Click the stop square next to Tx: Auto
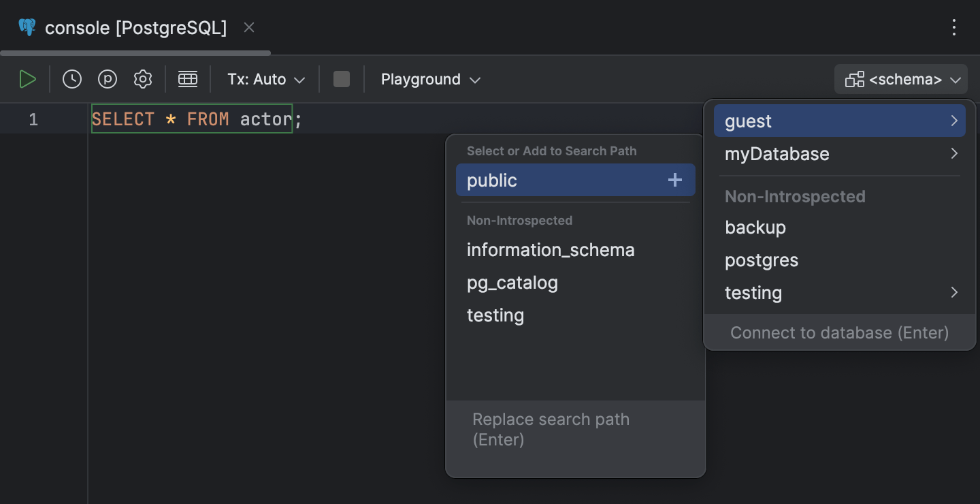The image size is (980, 504). 341,78
